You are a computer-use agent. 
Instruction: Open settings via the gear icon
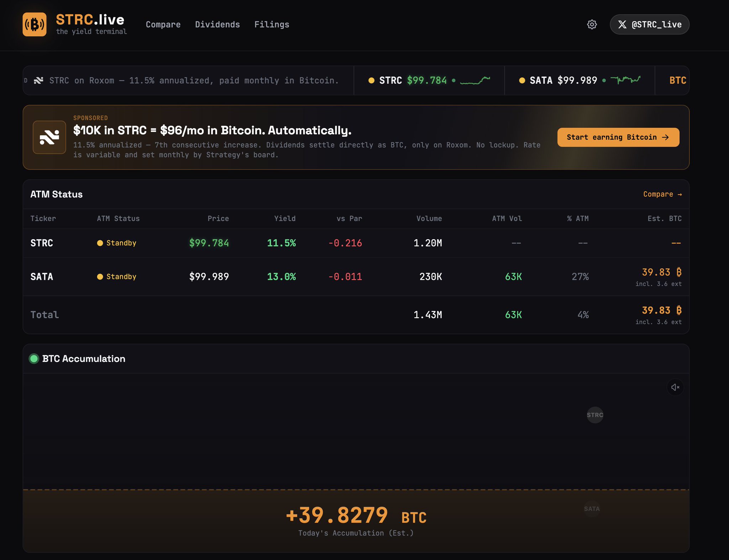[x=592, y=25]
